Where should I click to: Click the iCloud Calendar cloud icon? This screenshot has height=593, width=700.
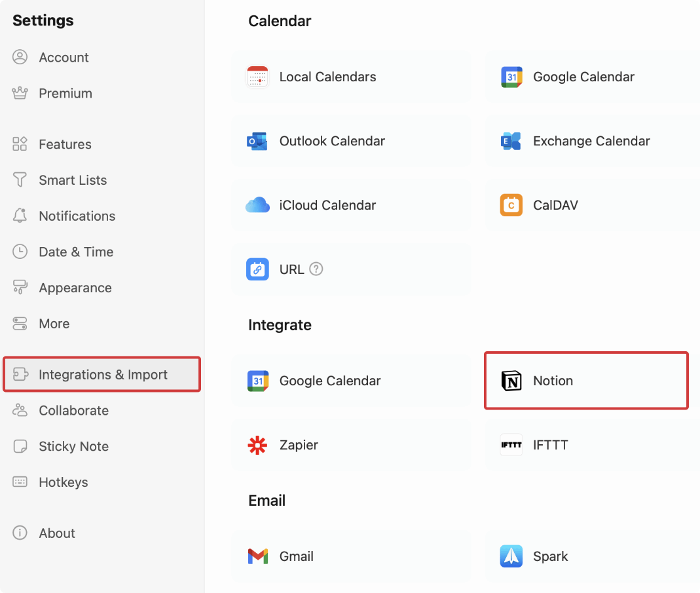tap(257, 205)
